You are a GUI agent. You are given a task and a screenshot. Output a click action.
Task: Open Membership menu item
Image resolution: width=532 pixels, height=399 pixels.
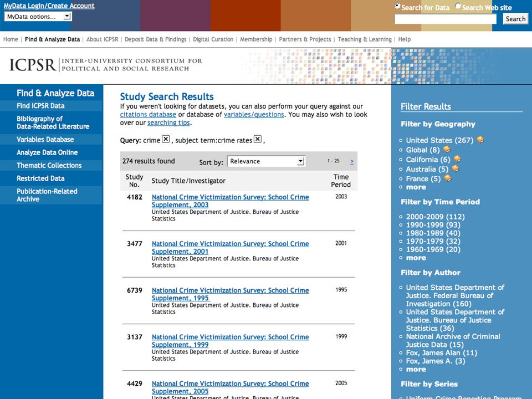(256, 39)
